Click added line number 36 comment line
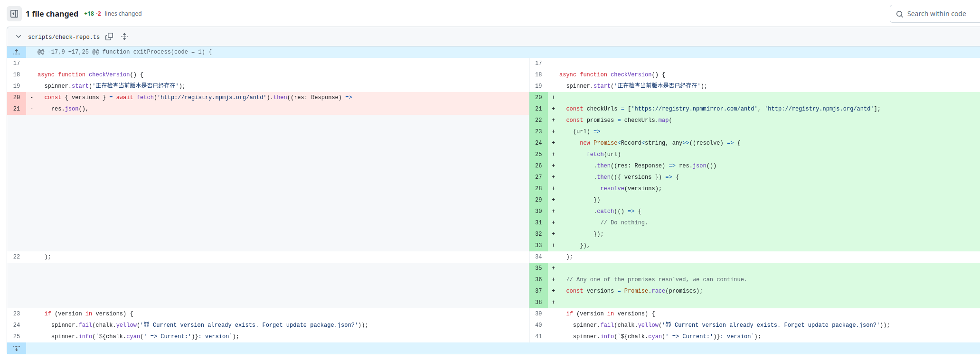This screenshot has height=360, width=980. (538, 279)
